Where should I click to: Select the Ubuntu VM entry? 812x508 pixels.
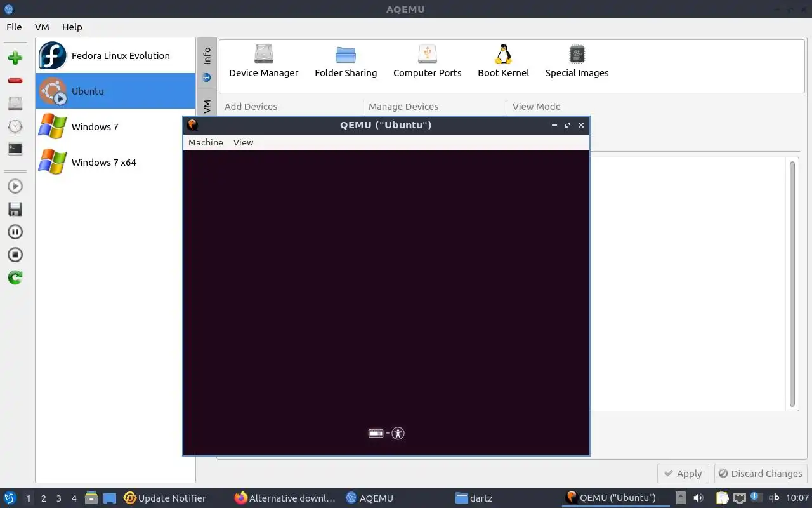tap(115, 91)
